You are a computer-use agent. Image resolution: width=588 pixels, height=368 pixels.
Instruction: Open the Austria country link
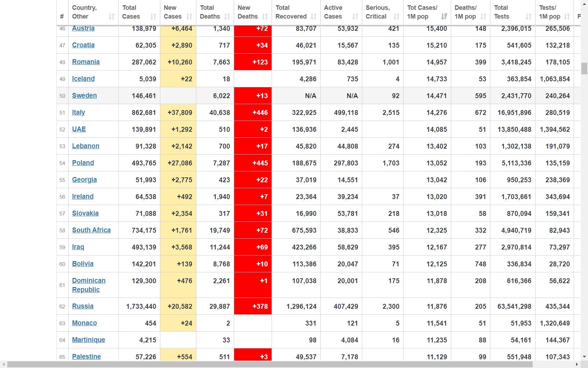[x=83, y=28]
